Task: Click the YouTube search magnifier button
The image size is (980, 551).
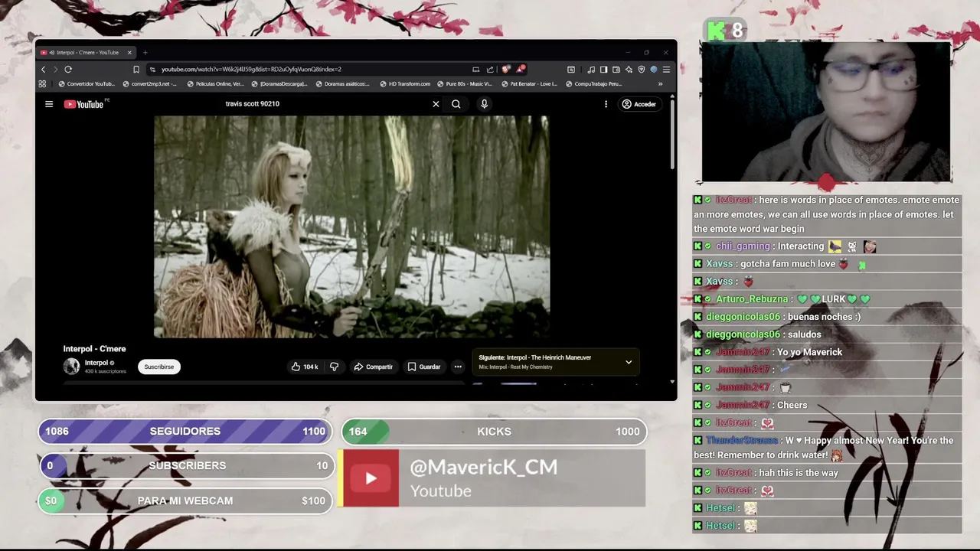Action: [456, 104]
